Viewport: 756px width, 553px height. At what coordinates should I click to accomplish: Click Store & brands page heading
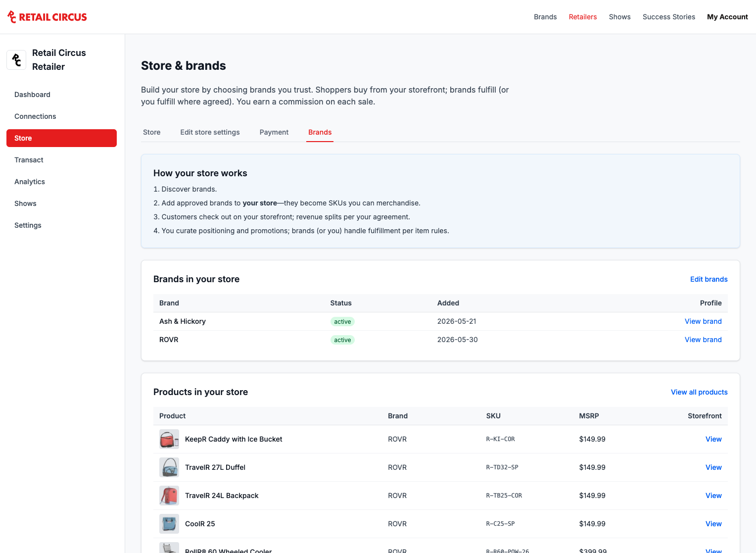pyautogui.click(x=184, y=66)
